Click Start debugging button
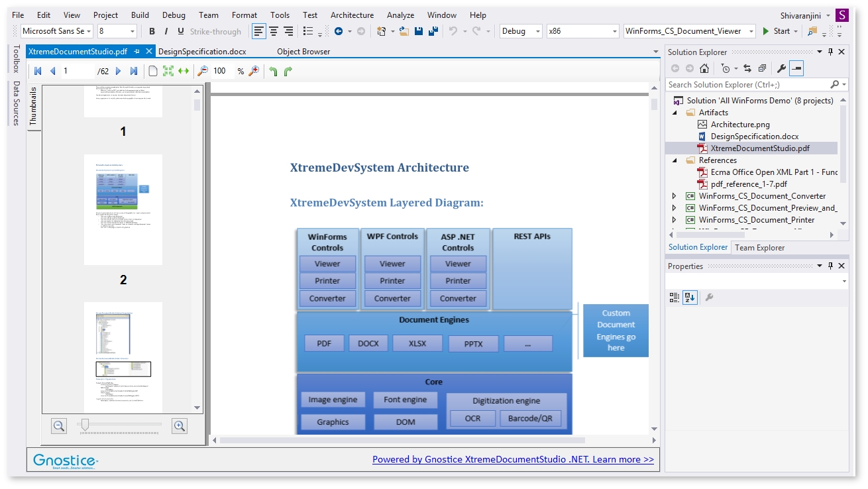 click(x=777, y=31)
